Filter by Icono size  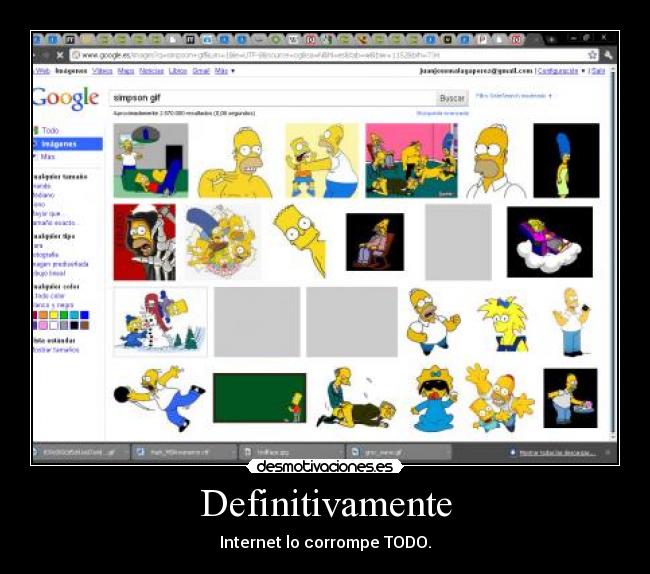[x=39, y=204]
